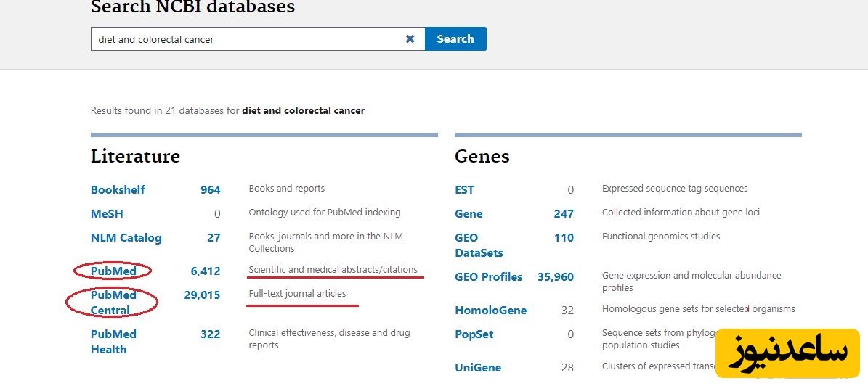This screenshot has height=386, width=868.
Task: Open the GEO DataSets link
Action: pyautogui.click(x=478, y=245)
